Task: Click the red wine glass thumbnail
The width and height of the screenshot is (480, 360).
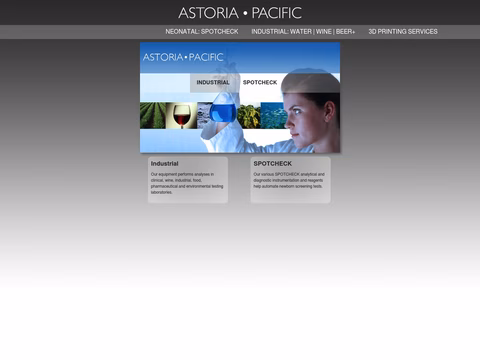Action: pyautogui.click(x=181, y=116)
